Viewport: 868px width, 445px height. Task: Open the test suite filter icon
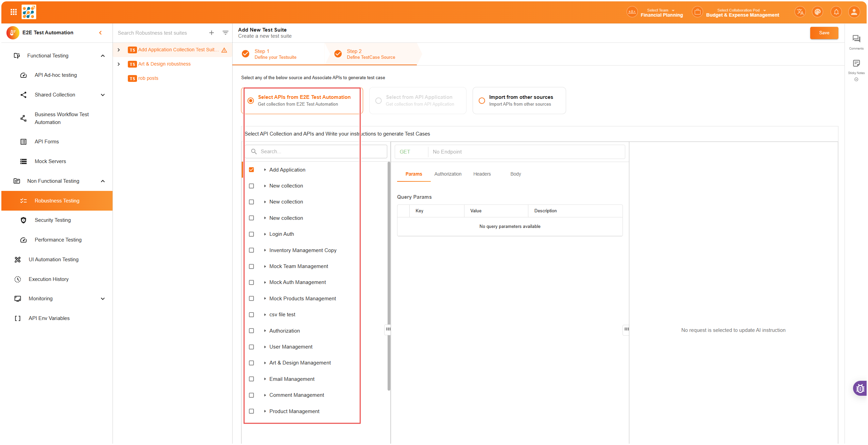(x=225, y=33)
